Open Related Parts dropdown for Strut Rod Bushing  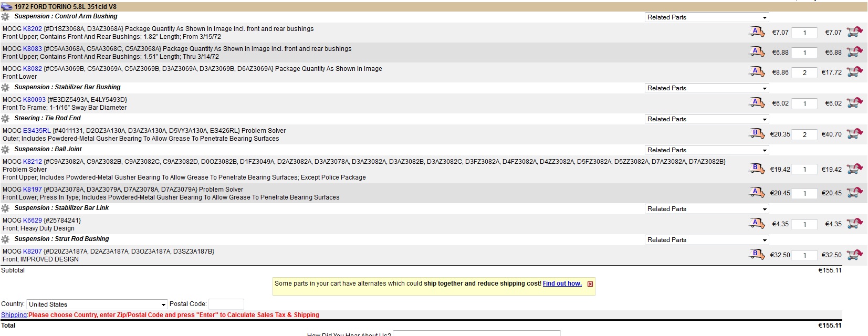707,240
